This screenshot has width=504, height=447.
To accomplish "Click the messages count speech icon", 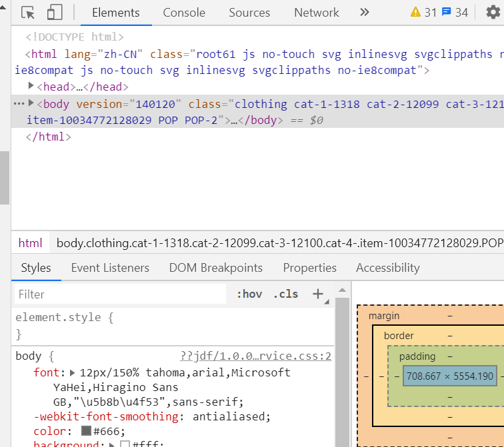I will [x=446, y=12].
